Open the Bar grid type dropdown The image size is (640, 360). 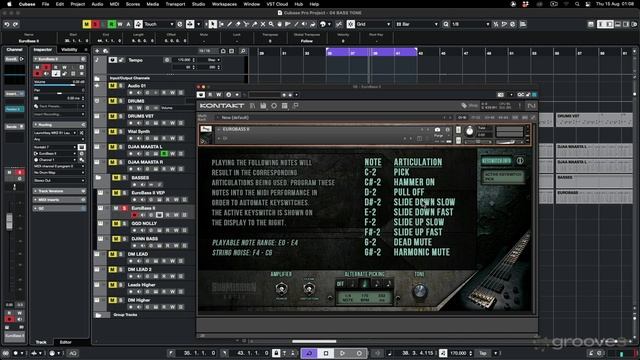tap(417, 24)
